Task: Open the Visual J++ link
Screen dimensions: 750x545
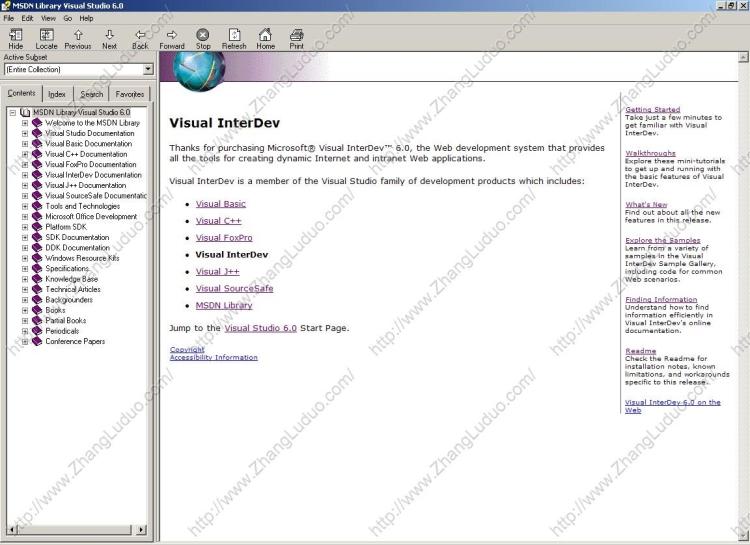Action: pyautogui.click(x=218, y=271)
